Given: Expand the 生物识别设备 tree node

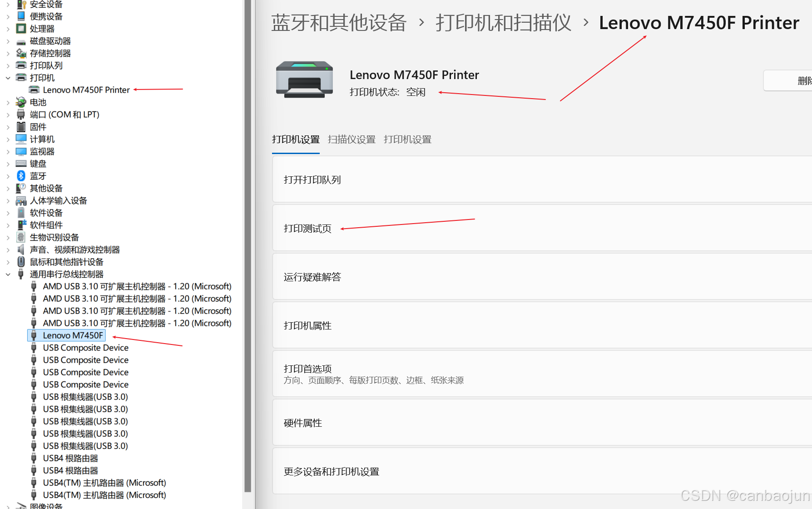Looking at the screenshot, I should coord(8,237).
